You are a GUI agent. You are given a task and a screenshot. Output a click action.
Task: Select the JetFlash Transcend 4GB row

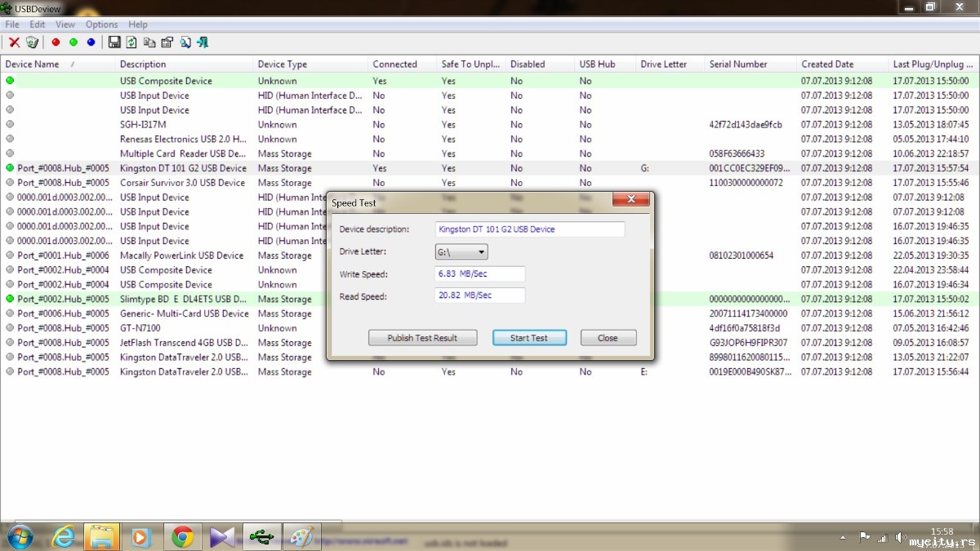tap(490, 343)
